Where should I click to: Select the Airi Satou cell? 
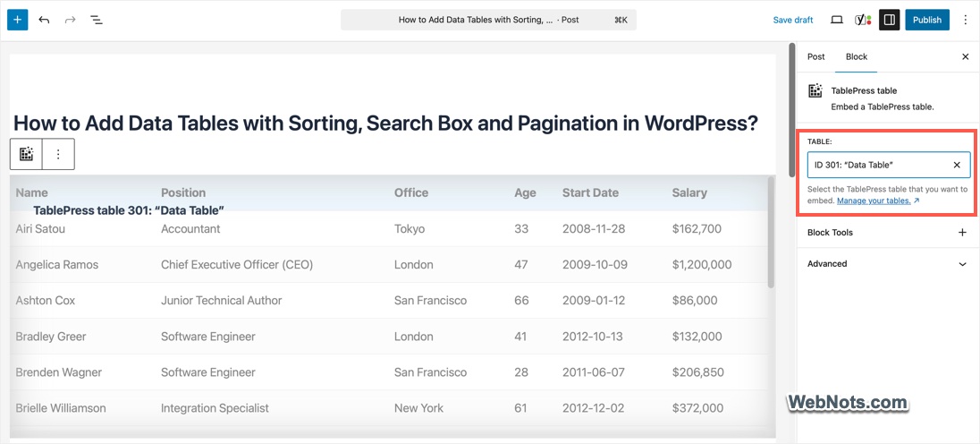click(40, 229)
